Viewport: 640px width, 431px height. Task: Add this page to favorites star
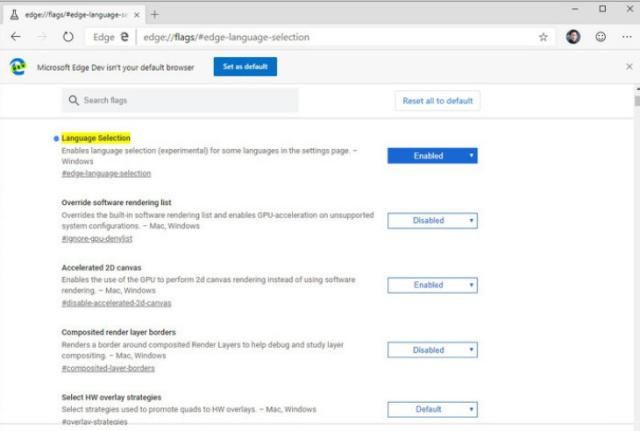click(543, 36)
